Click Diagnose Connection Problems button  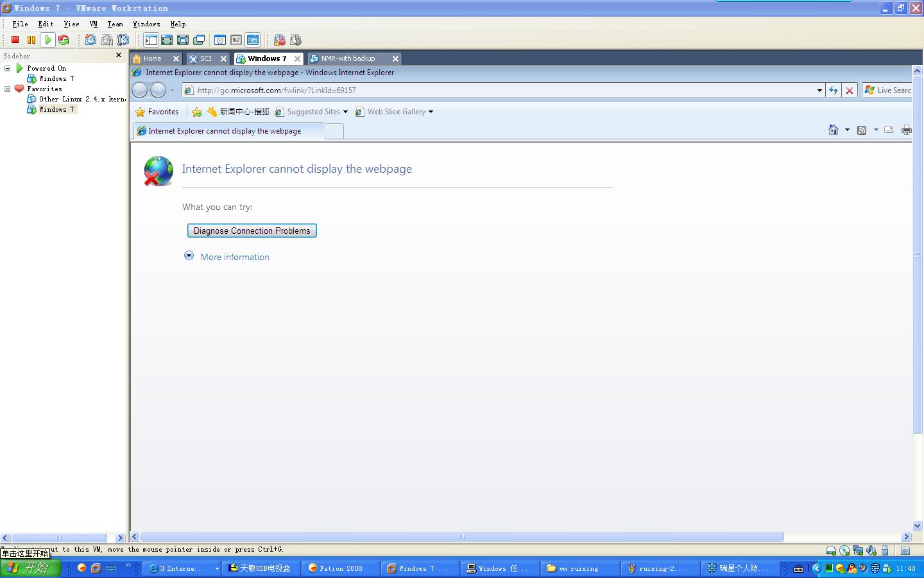coord(252,231)
